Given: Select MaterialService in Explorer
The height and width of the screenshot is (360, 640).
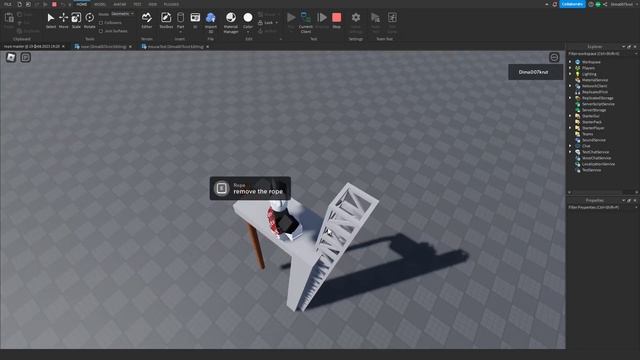Looking at the screenshot, I should click(x=595, y=80).
